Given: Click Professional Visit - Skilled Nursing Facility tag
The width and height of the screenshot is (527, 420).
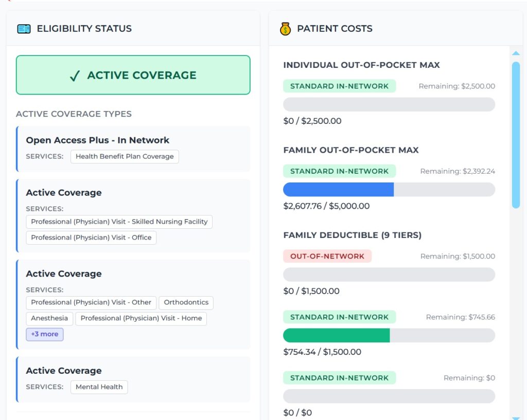Looking at the screenshot, I should tap(119, 222).
